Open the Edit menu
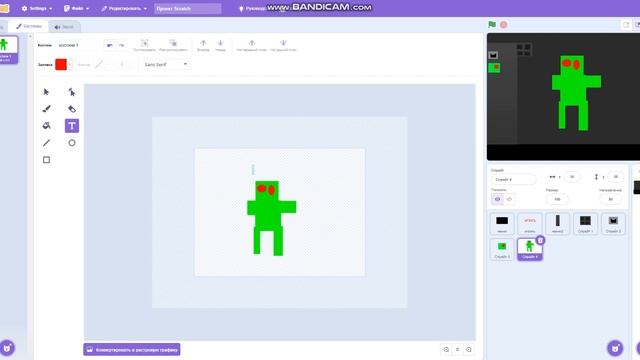This screenshot has height=360, width=640. [x=124, y=8]
